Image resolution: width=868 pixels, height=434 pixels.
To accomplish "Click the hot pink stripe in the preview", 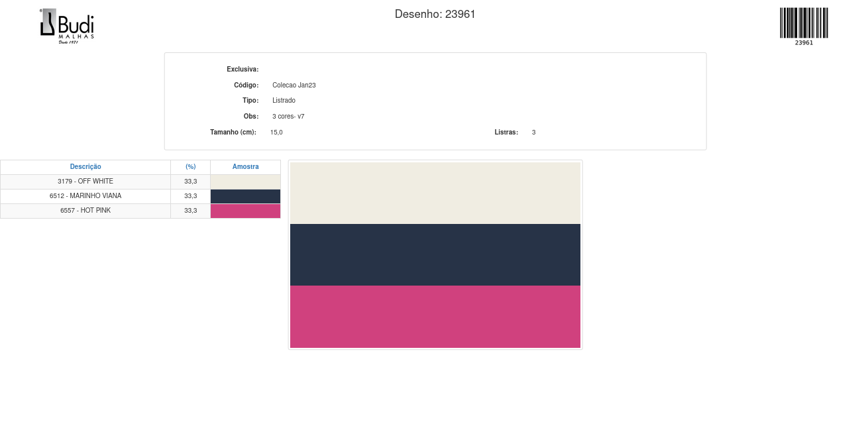I will click(x=435, y=317).
